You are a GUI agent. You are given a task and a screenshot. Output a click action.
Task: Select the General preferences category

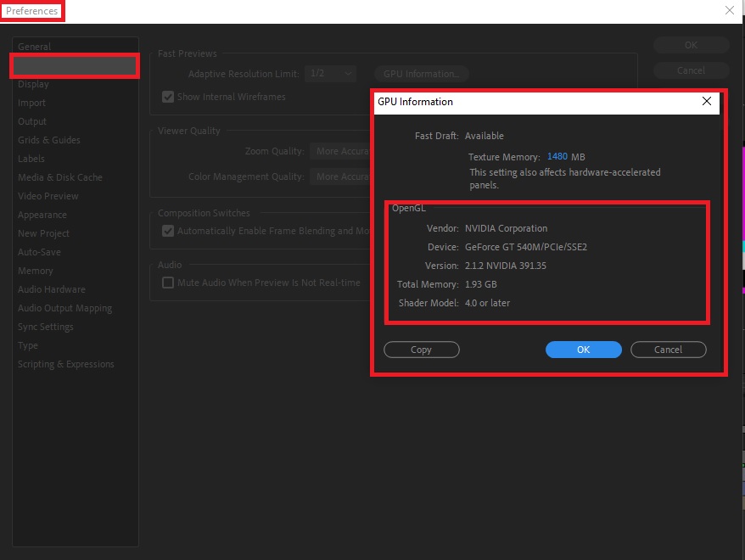click(x=35, y=47)
